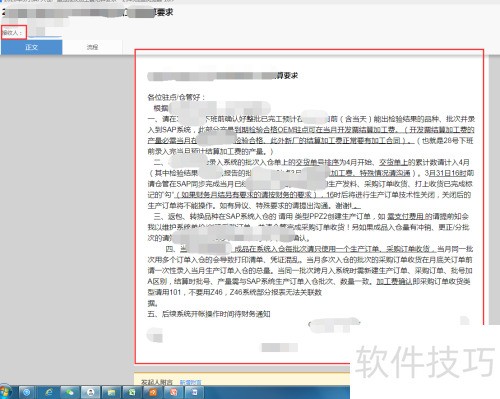Switch to the 流程 tab

click(92, 47)
